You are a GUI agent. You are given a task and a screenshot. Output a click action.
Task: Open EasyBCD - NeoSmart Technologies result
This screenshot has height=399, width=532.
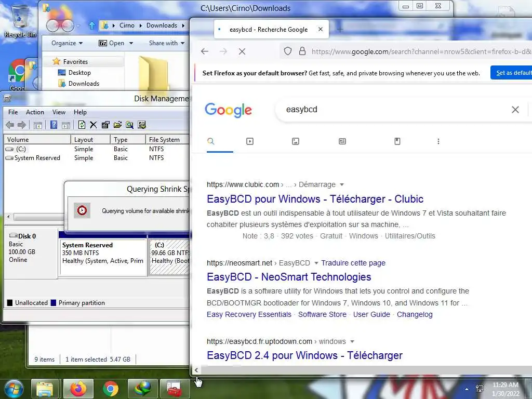point(289,277)
